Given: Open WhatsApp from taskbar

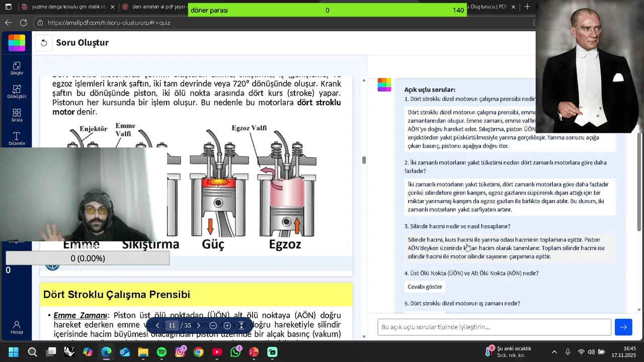Looking at the screenshot, I should point(235,352).
